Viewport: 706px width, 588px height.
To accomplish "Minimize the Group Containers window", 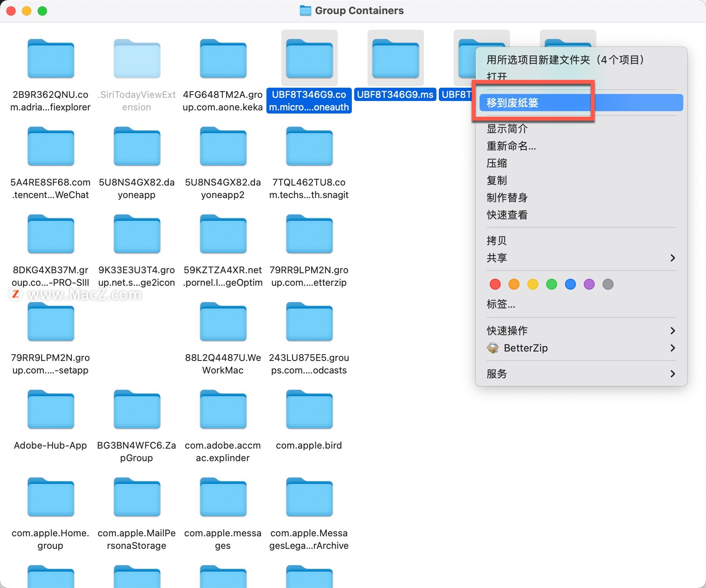I will [27, 11].
